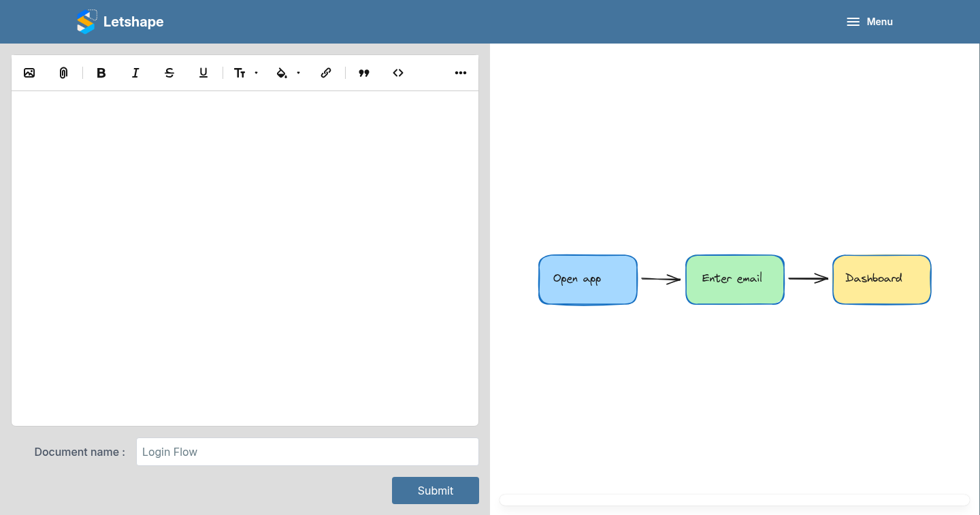The width and height of the screenshot is (980, 515).
Task: Insert a code block
Action: coord(398,73)
